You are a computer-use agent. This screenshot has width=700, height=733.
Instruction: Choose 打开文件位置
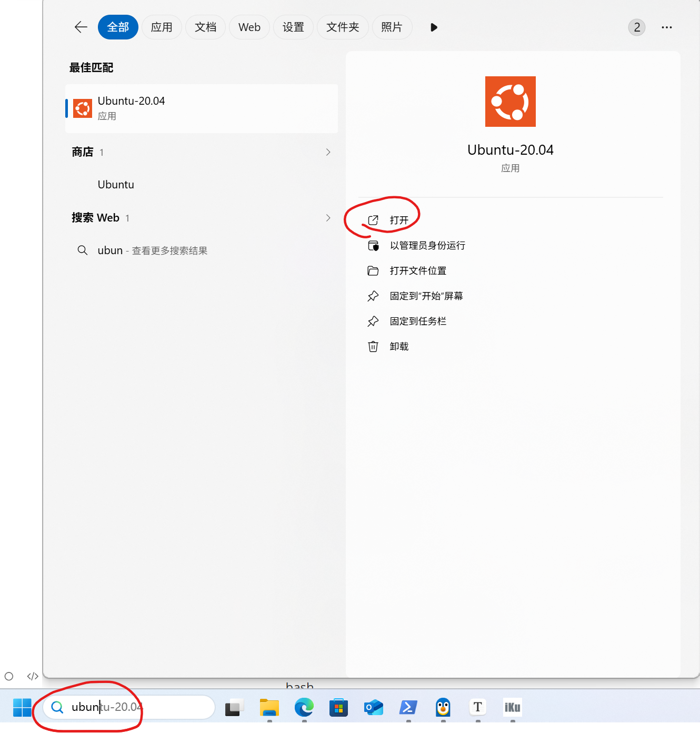pyautogui.click(x=406, y=271)
